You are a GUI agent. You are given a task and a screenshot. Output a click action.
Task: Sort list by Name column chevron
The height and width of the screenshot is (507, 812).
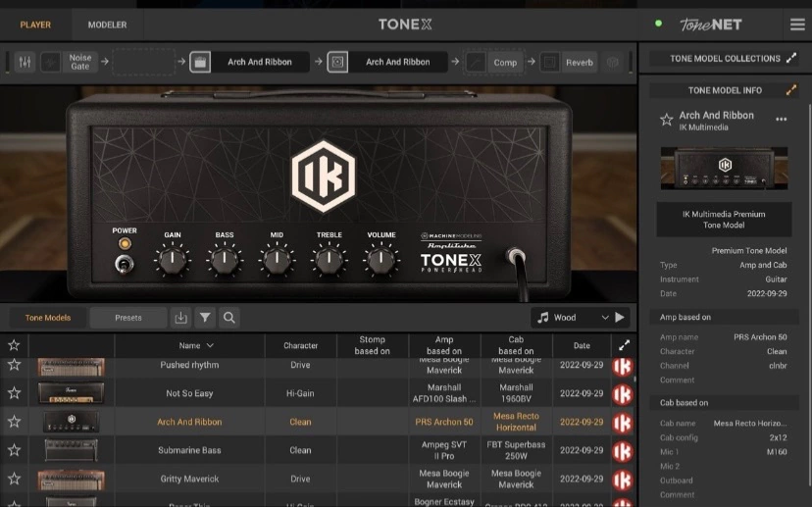point(210,345)
